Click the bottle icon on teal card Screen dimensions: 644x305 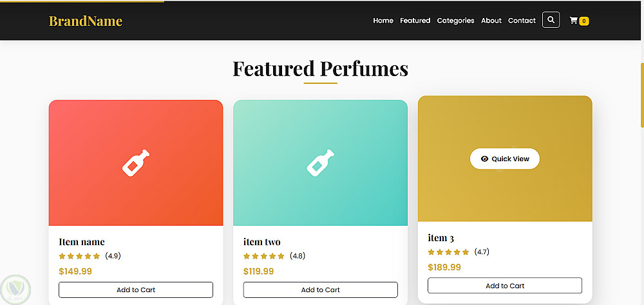coord(320,162)
